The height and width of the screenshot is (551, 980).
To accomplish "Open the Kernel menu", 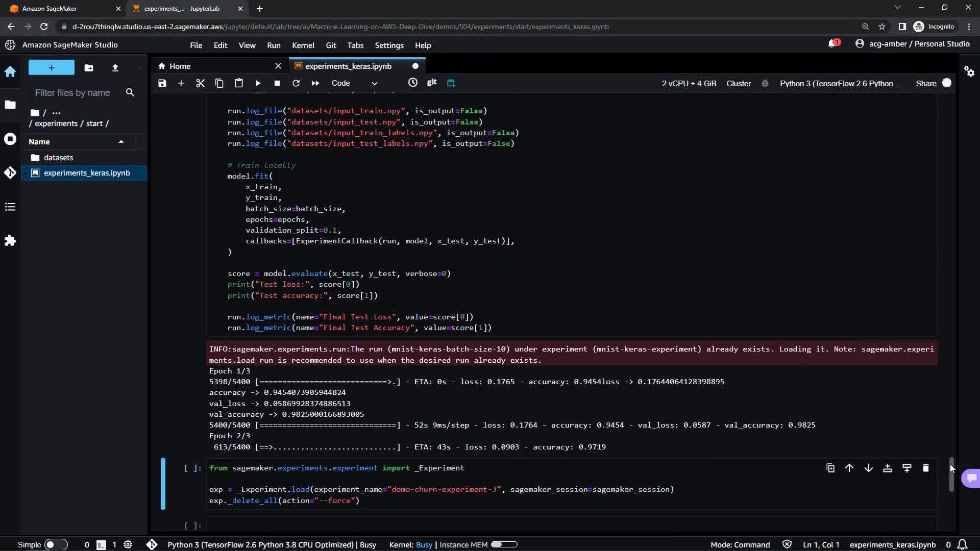I will pyautogui.click(x=303, y=45).
